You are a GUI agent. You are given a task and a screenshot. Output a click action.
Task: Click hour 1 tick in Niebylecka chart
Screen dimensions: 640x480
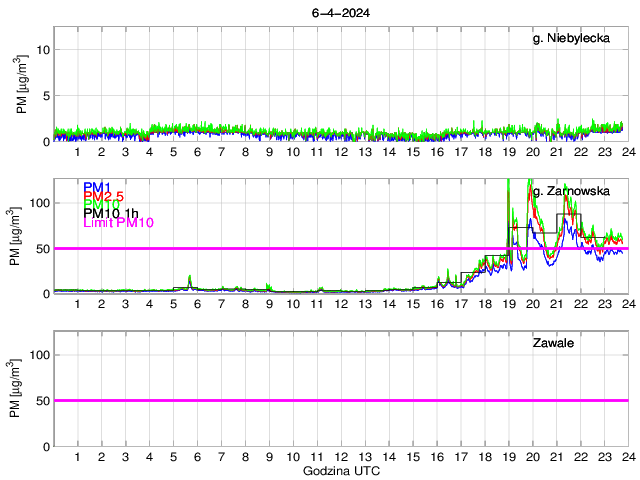pos(78,152)
